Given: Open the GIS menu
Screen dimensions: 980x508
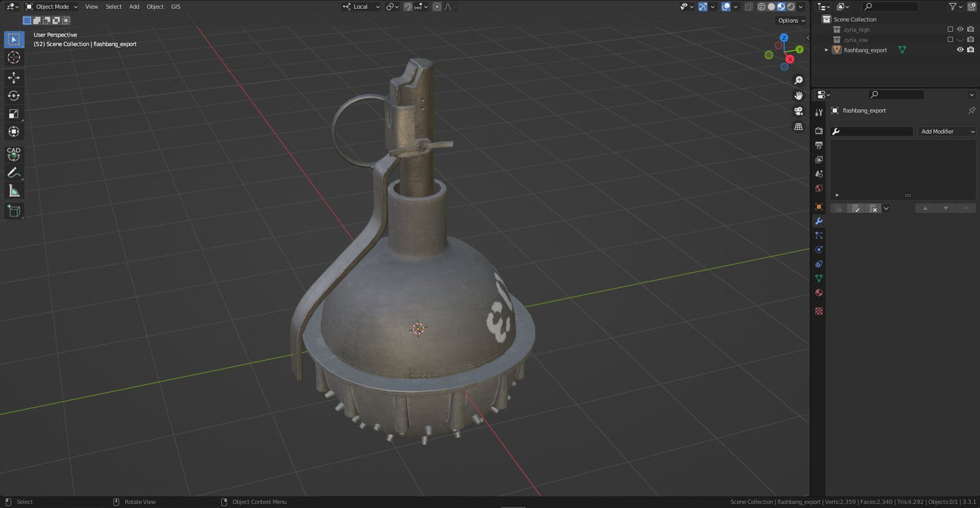Looking at the screenshot, I should click(x=176, y=7).
